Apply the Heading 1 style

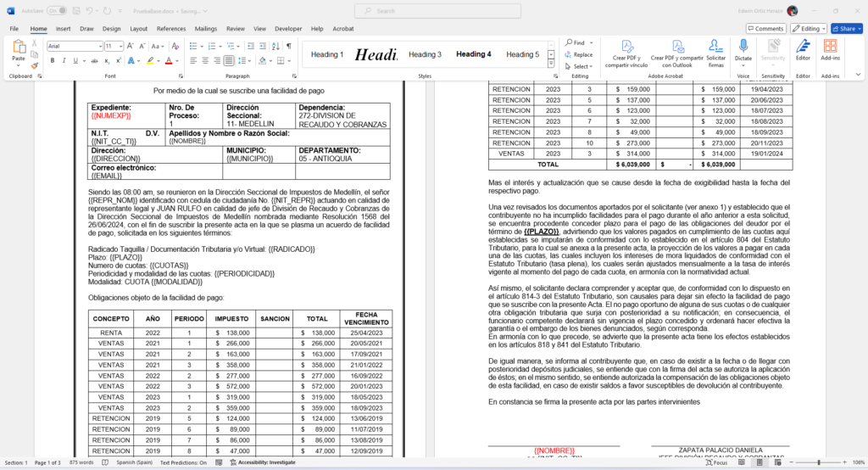click(327, 54)
